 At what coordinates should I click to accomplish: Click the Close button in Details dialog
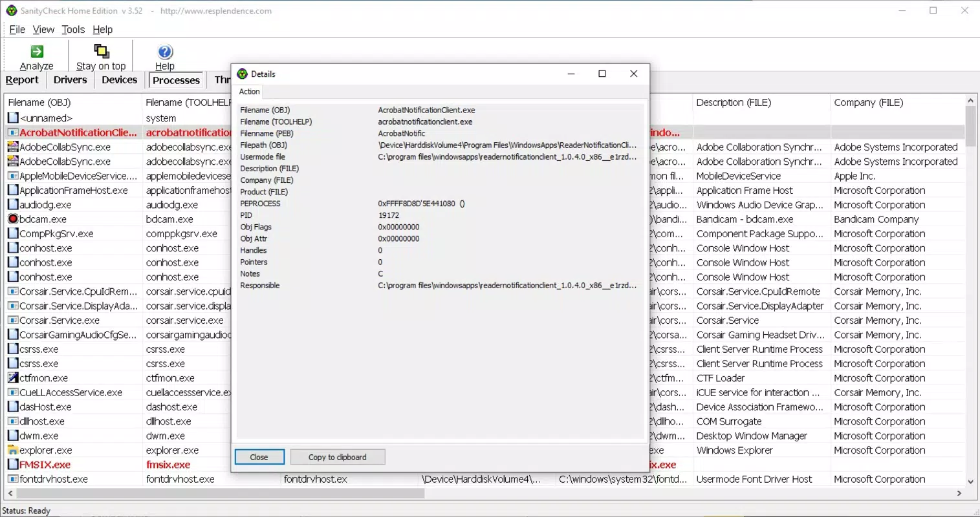(x=259, y=457)
